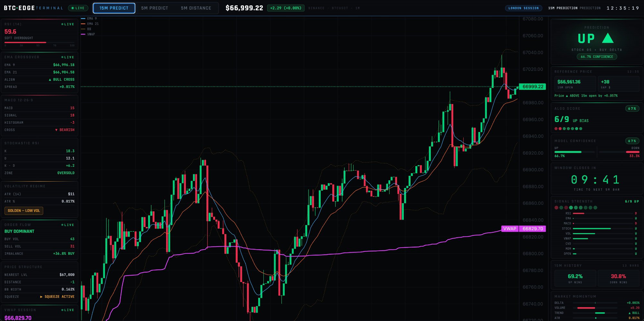Image resolution: width=644 pixels, height=321 pixels.
Task: Click the green 66999.22 current price marker
Action: [x=533, y=87]
